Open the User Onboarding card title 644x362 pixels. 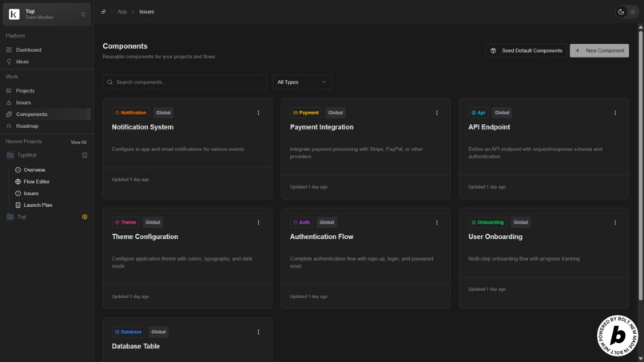pos(495,237)
